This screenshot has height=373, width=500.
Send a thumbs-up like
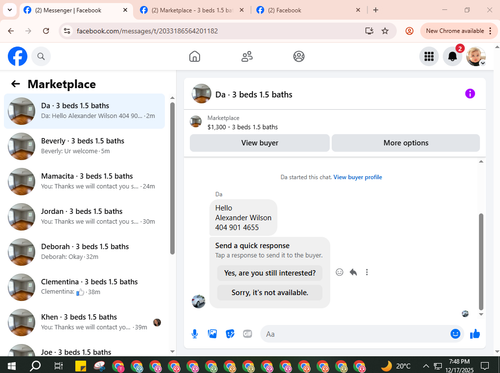pyautogui.click(x=475, y=334)
